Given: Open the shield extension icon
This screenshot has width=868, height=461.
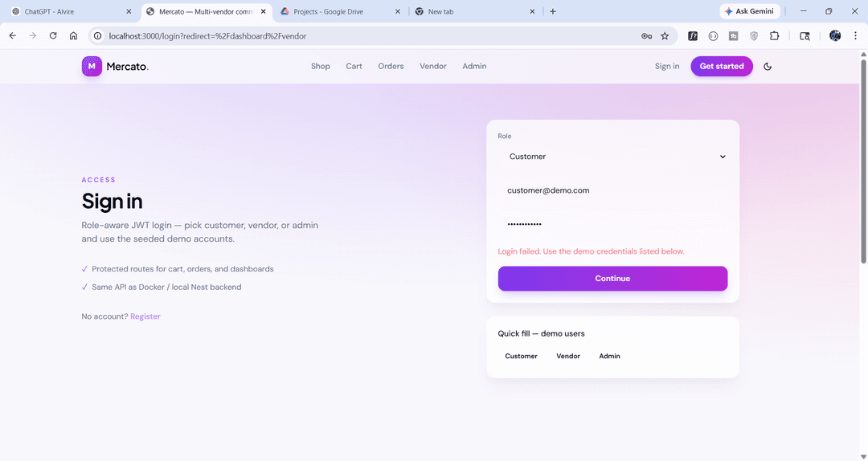Looking at the screenshot, I should [754, 36].
